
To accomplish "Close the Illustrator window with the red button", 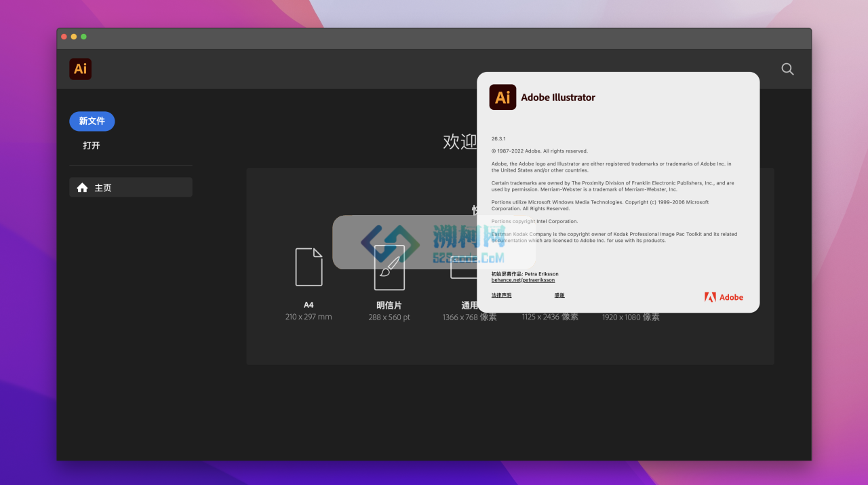I will [x=64, y=37].
